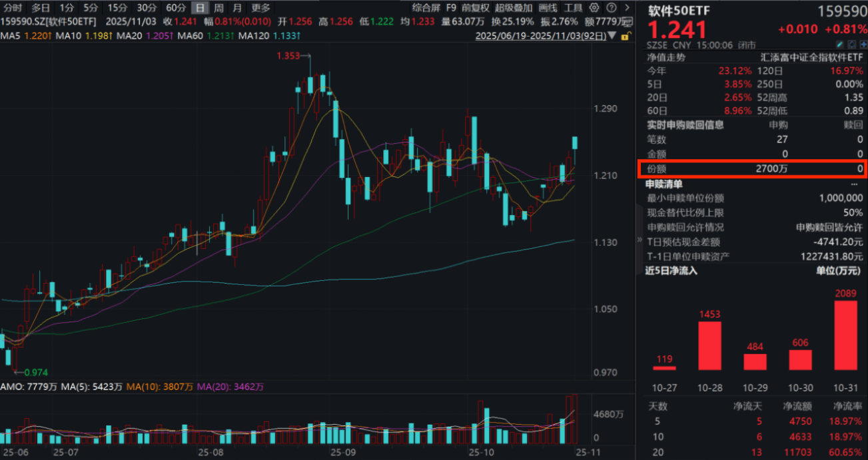Viewport: 868px width, 460px height.
Task: Expand hidden toolbar items via the right chevron
Action: tap(628, 8)
